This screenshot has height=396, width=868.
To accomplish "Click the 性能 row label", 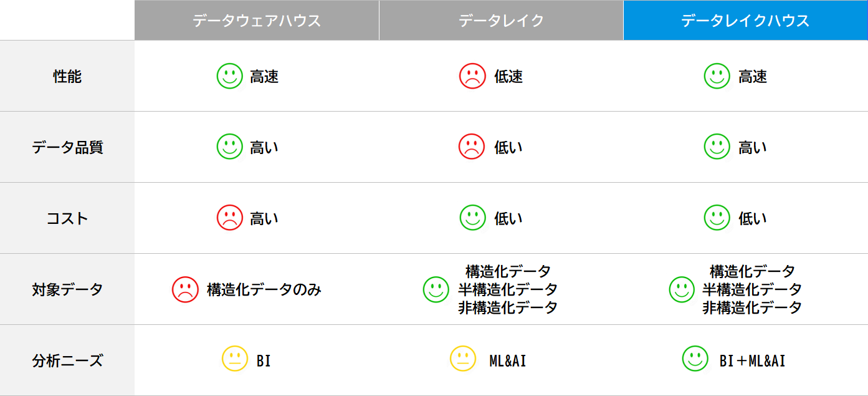I will [67, 77].
